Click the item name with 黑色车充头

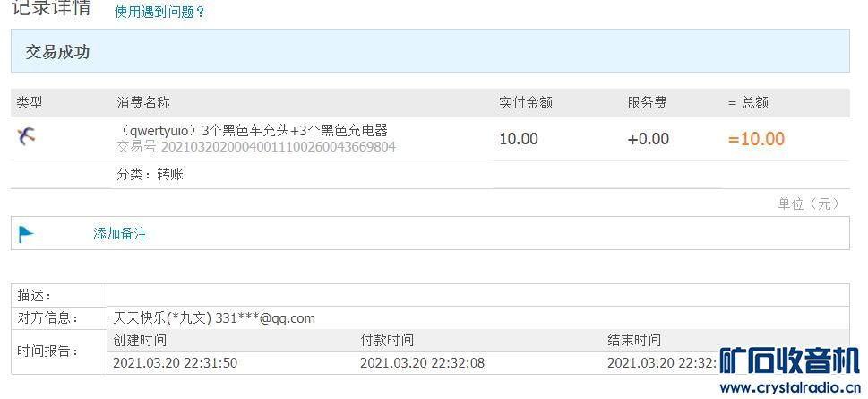pyautogui.click(x=253, y=130)
